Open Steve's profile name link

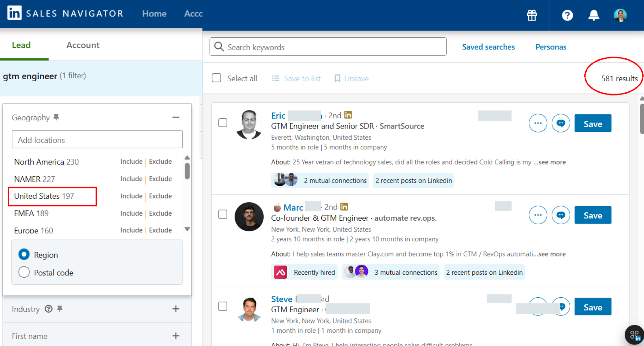[282, 299]
